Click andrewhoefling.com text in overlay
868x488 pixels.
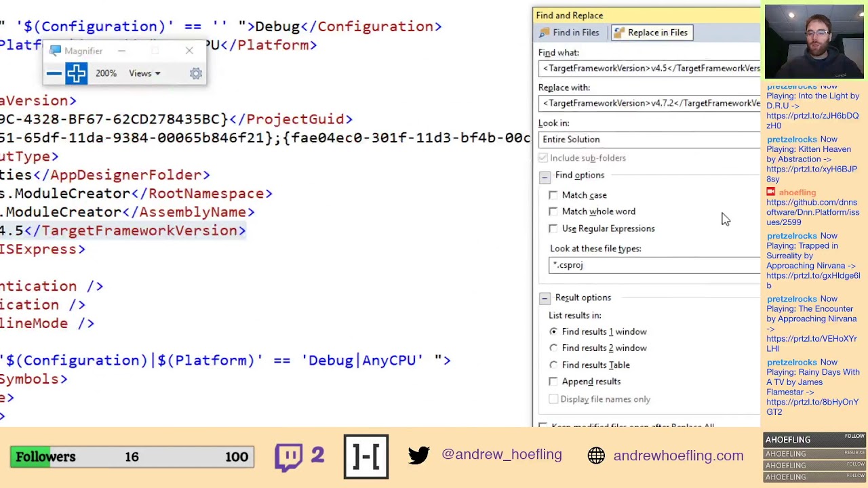[679, 455]
